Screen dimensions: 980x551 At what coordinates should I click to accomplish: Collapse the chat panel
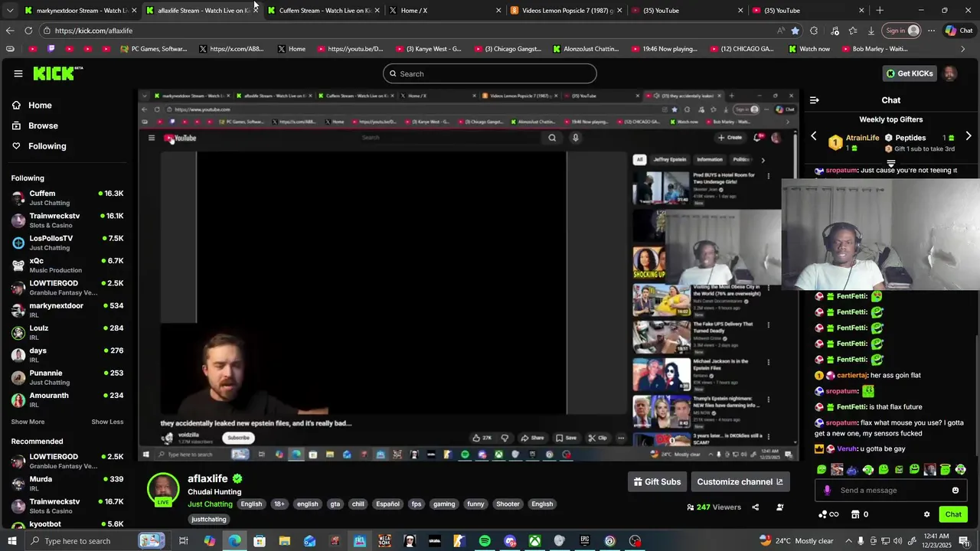point(815,100)
